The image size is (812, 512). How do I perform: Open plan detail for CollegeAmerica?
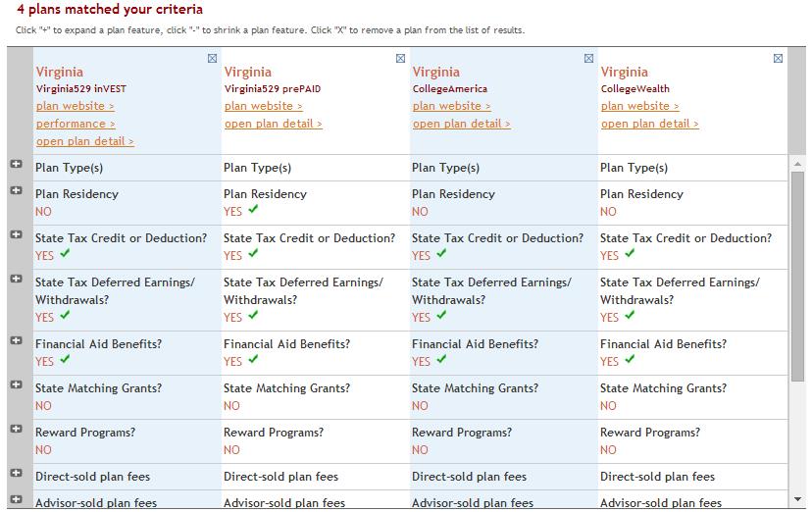tap(462, 124)
